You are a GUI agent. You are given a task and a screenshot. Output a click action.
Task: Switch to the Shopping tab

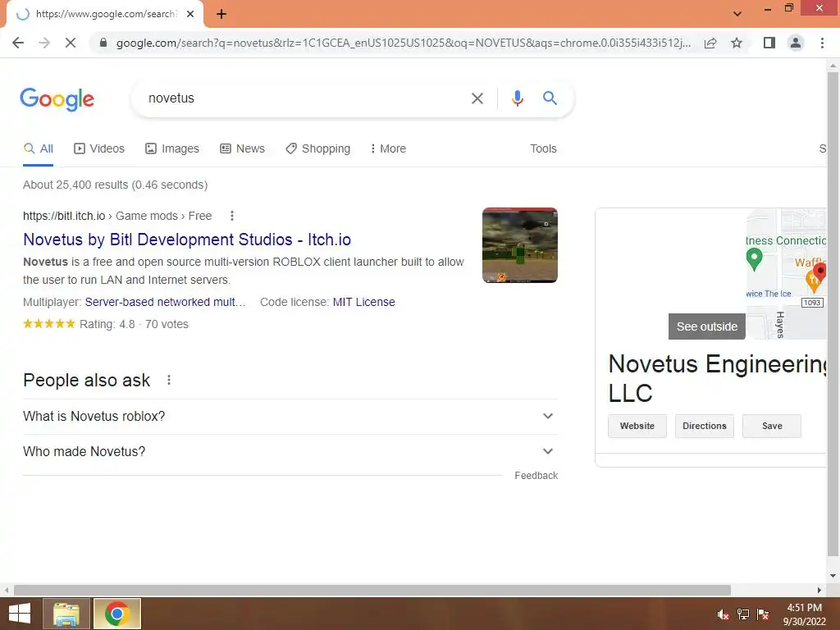[x=317, y=149]
